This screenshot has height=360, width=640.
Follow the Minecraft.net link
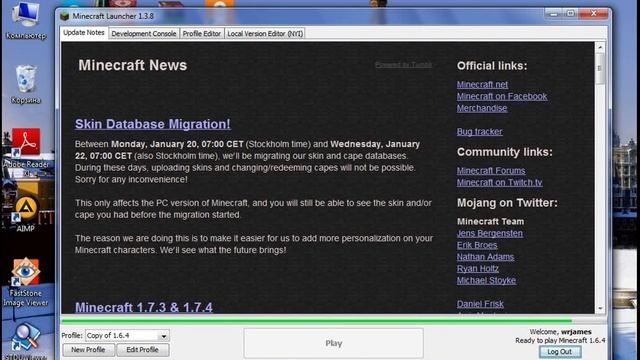click(x=482, y=84)
